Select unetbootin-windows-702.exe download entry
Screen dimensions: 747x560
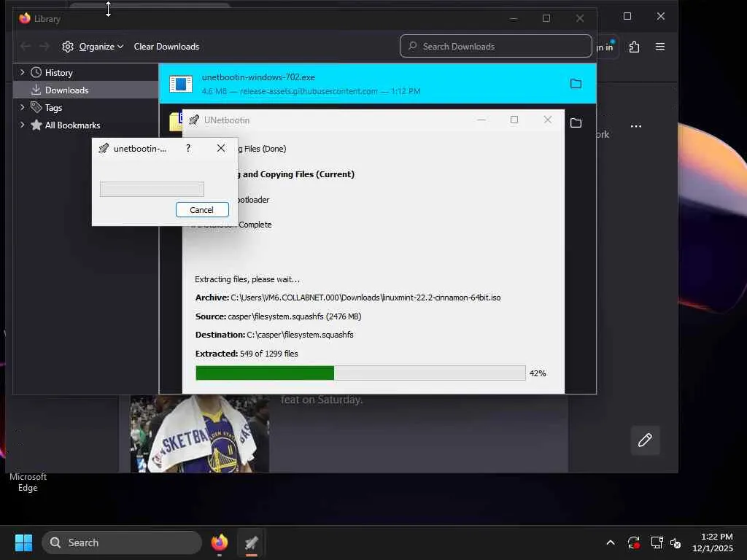coord(377,84)
